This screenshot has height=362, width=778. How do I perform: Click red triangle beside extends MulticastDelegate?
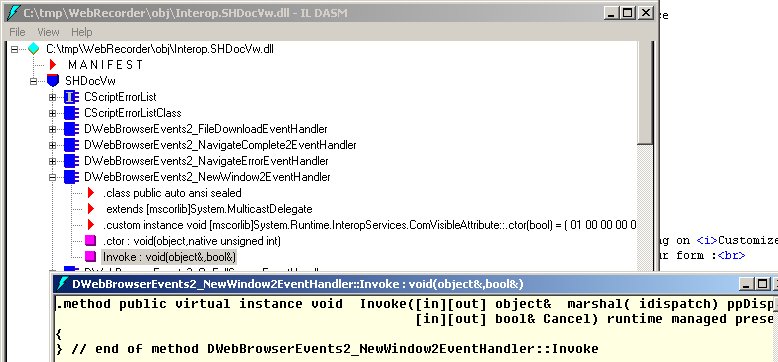(91, 209)
